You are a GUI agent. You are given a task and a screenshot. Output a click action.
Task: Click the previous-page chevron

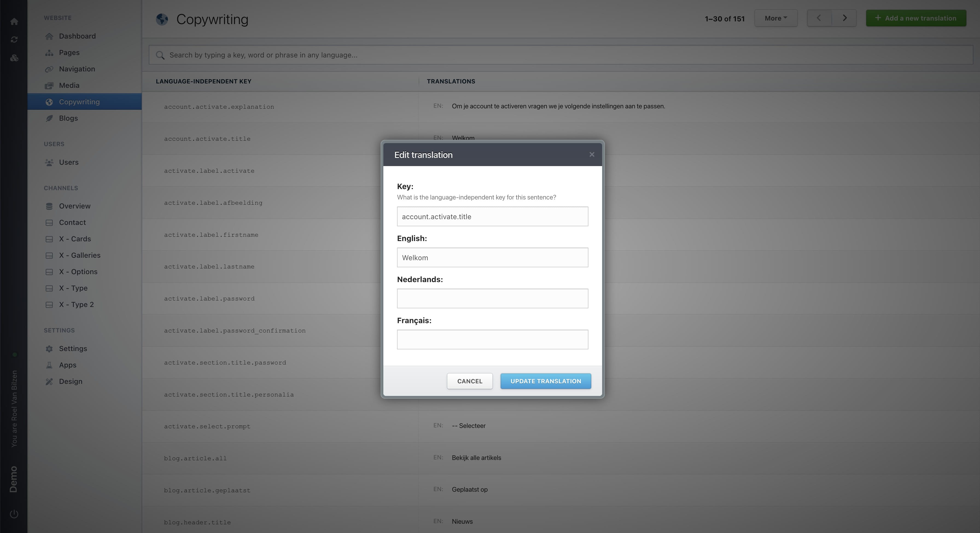[819, 18]
